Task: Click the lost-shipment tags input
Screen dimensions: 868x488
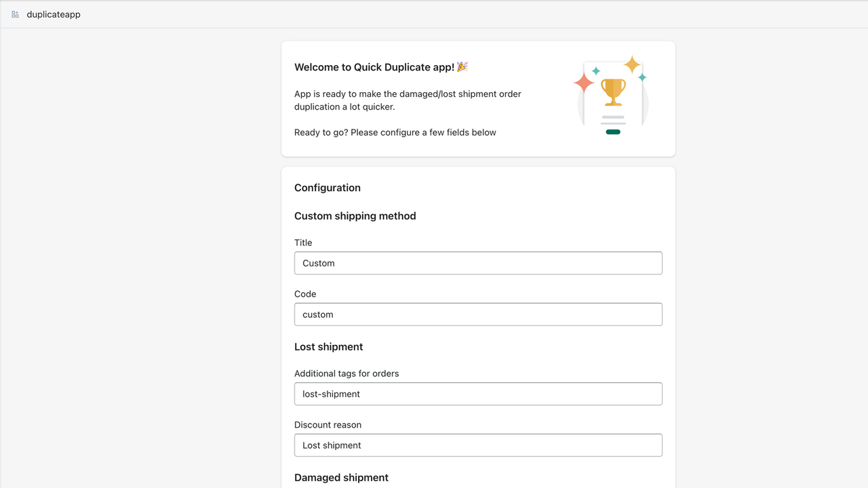Action: tap(478, 394)
